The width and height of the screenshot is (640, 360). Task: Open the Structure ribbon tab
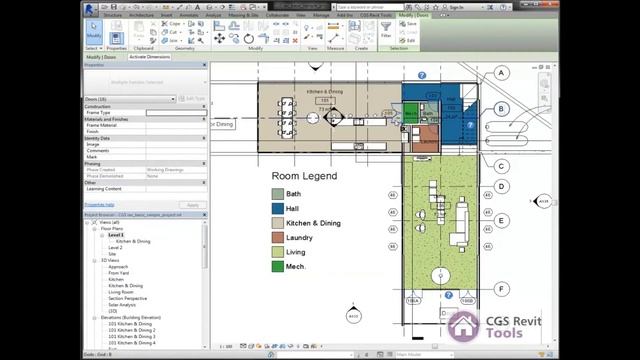(112, 15)
